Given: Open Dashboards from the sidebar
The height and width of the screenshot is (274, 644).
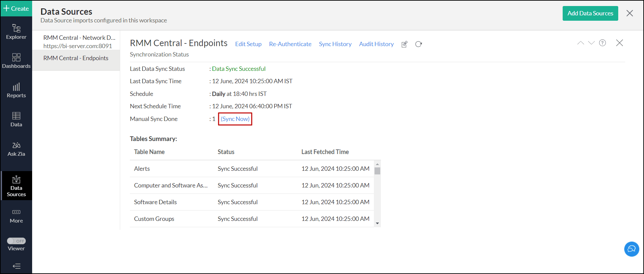Looking at the screenshot, I should tap(16, 61).
